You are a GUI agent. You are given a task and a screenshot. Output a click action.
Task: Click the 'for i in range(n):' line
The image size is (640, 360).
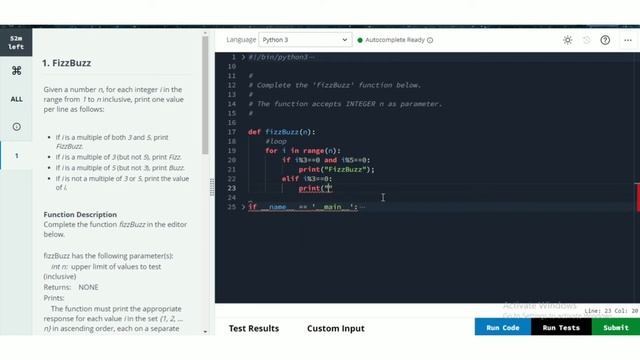(302, 151)
